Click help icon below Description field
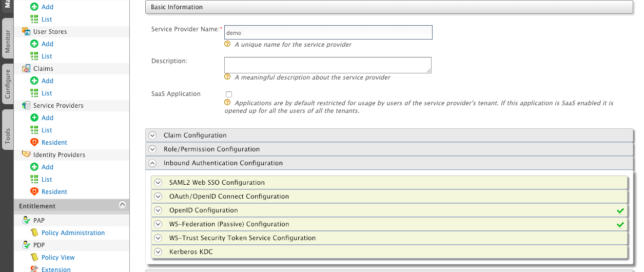Screen dimensions: 644x272 (227, 77)
